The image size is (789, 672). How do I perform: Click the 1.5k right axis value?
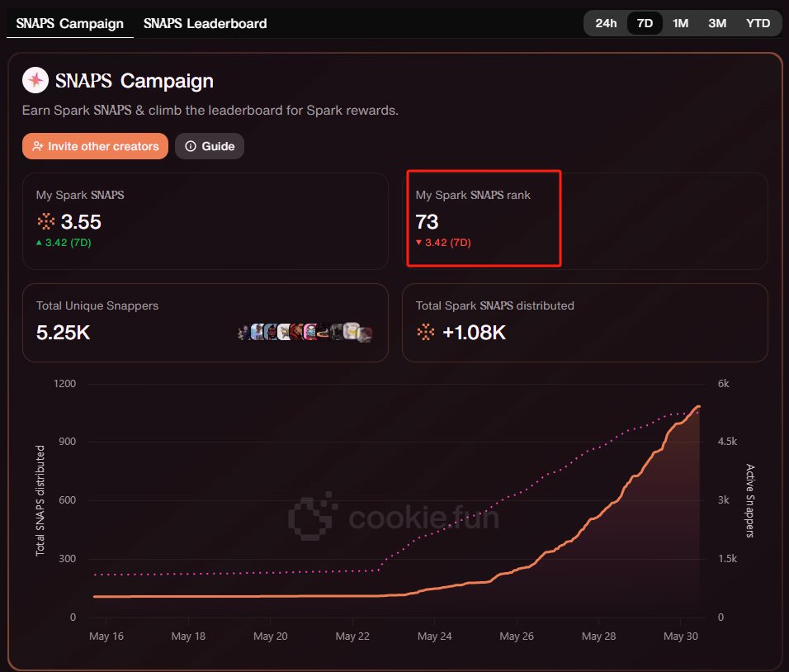[727, 559]
